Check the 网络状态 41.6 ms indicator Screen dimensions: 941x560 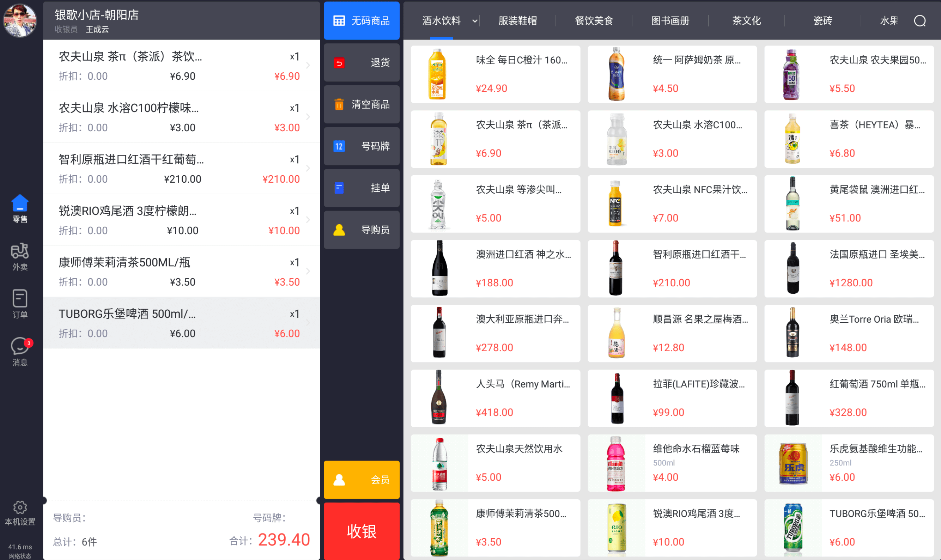[20, 551]
